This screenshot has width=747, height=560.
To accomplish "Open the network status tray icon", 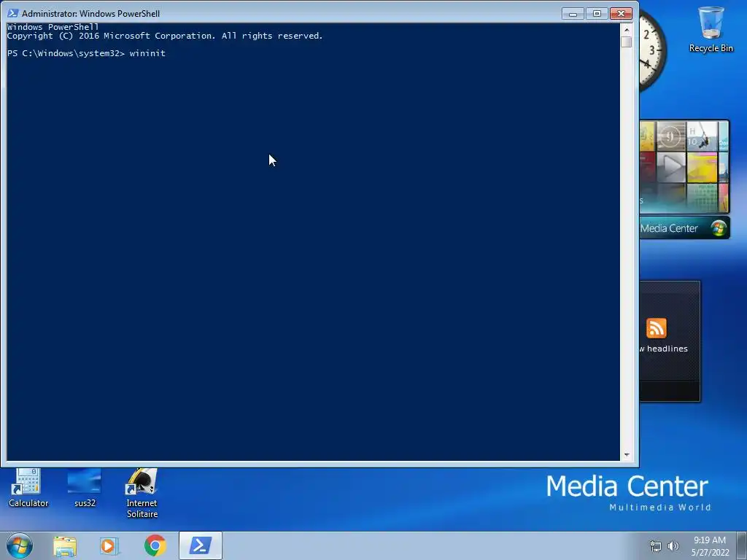I will [656, 546].
